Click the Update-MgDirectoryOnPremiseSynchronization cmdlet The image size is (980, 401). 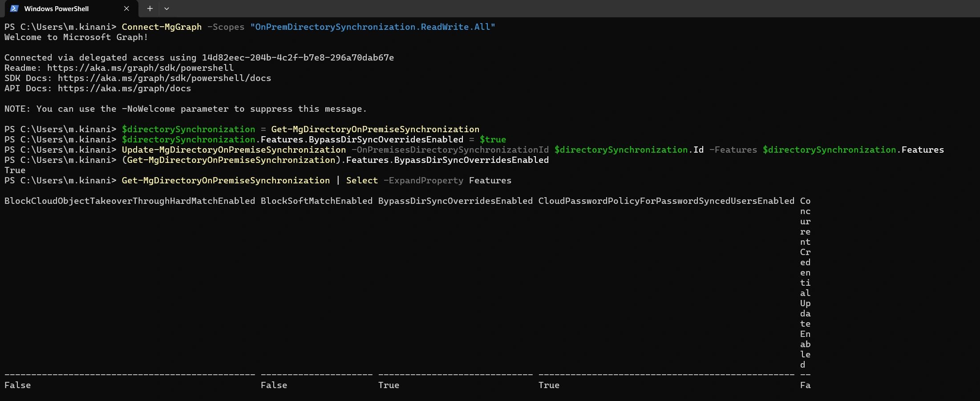point(234,150)
